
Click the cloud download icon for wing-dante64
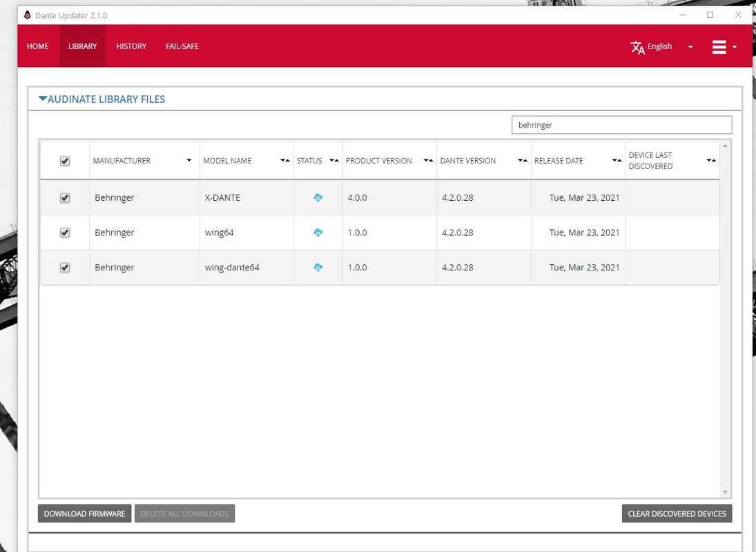click(318, 267)
